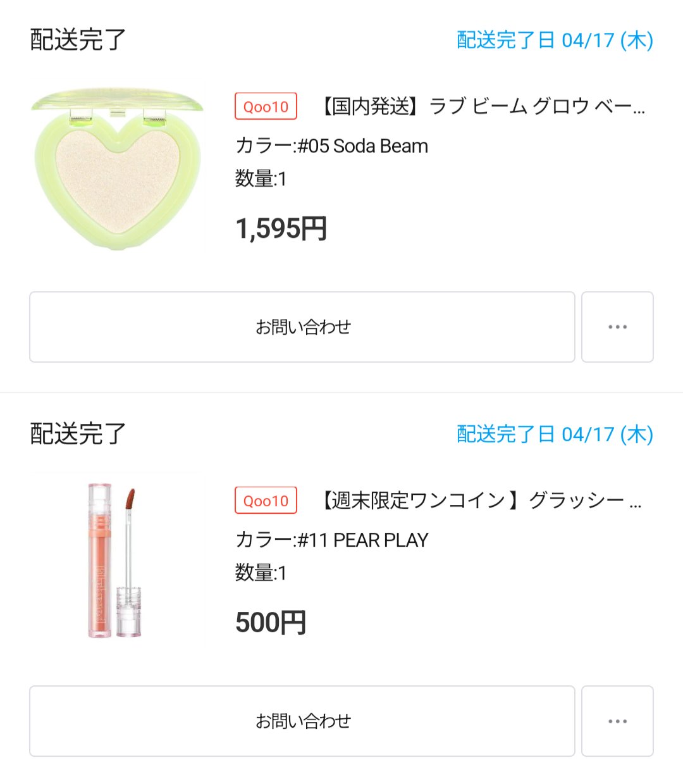Click 数量:1 under Soda Beam

click(x=261, y=179)
